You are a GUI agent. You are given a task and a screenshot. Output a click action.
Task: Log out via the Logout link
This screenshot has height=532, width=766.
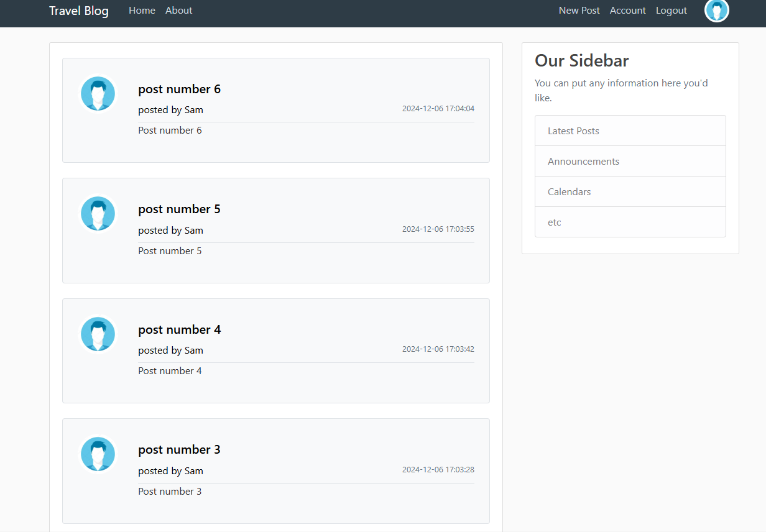[671, 11]
